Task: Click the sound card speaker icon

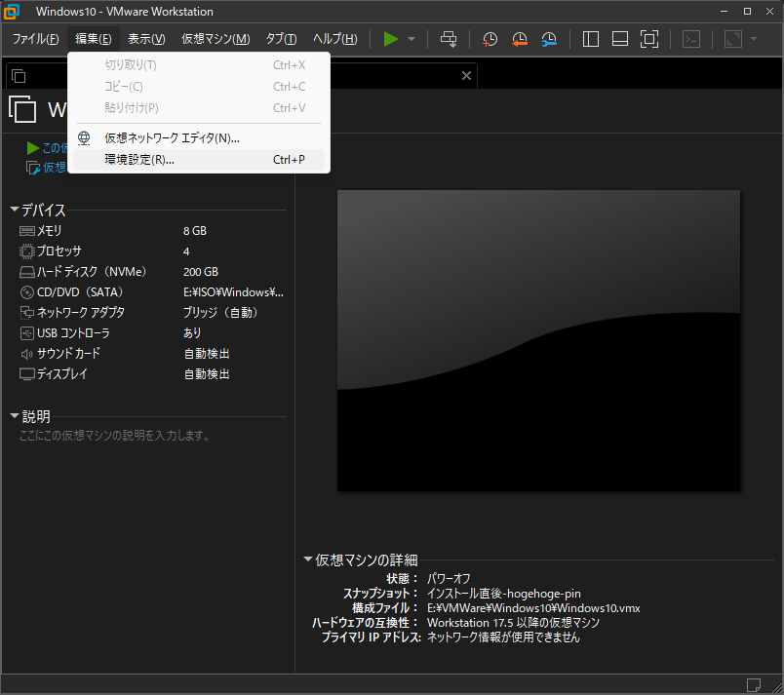Action: (27, 354)
